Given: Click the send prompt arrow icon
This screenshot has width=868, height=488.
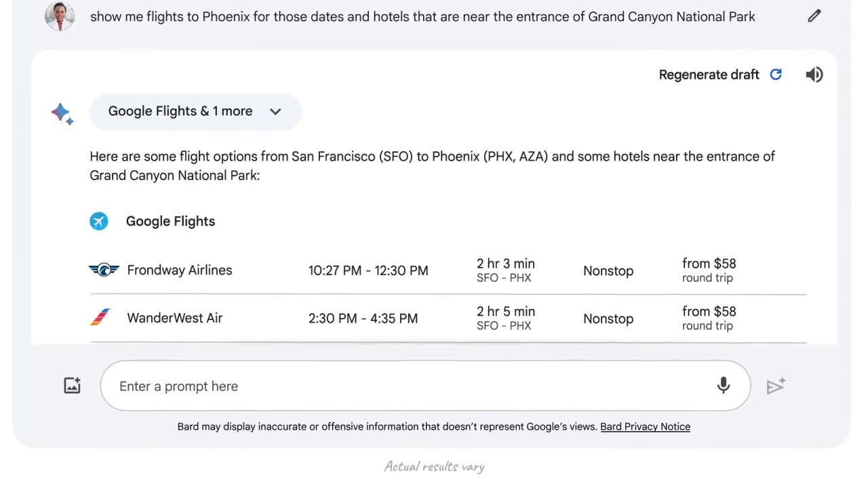Looking at the screenshot, I should (776, 386).
